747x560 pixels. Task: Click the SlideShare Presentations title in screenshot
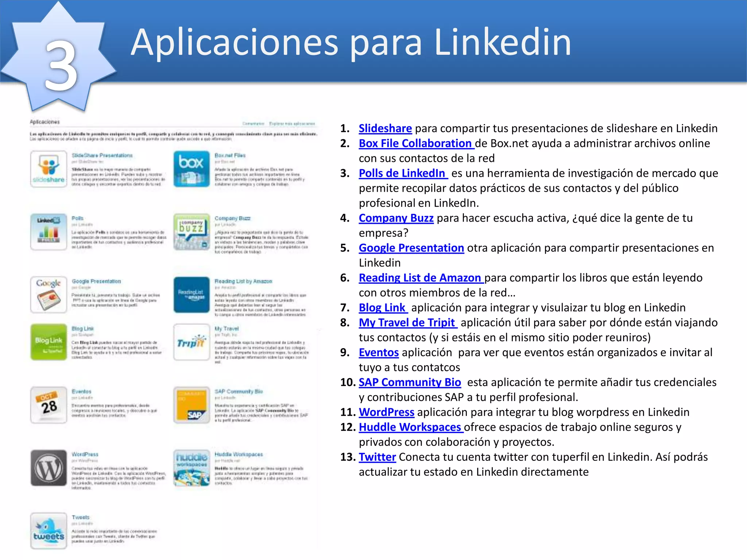pyautogui.click(x=102, y=155)
